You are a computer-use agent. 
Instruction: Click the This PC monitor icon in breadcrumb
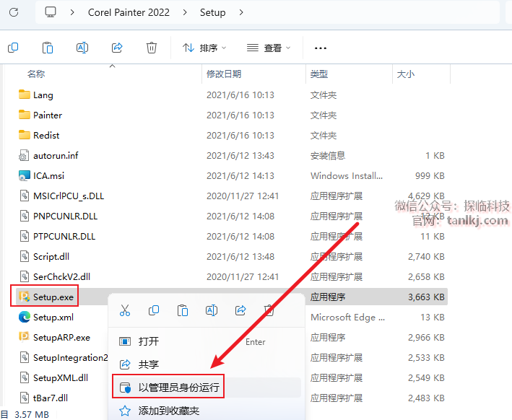click(51, 12)
